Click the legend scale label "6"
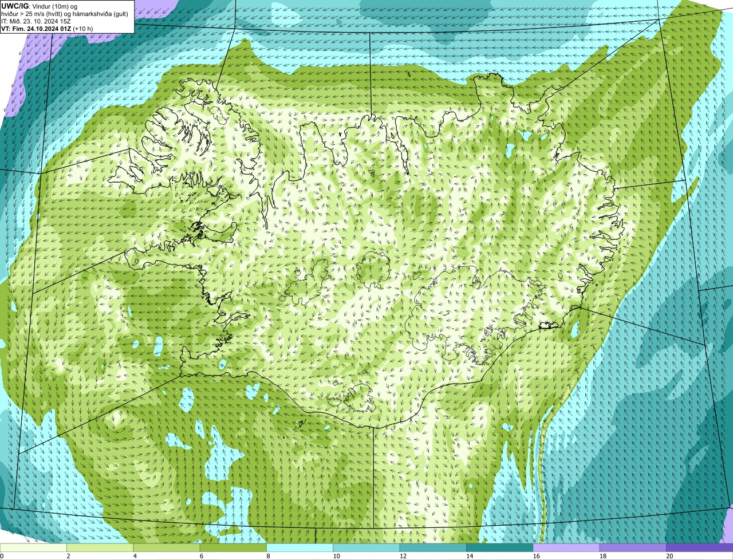The width and height of the screenshot is (733, 560). [202, 556]
